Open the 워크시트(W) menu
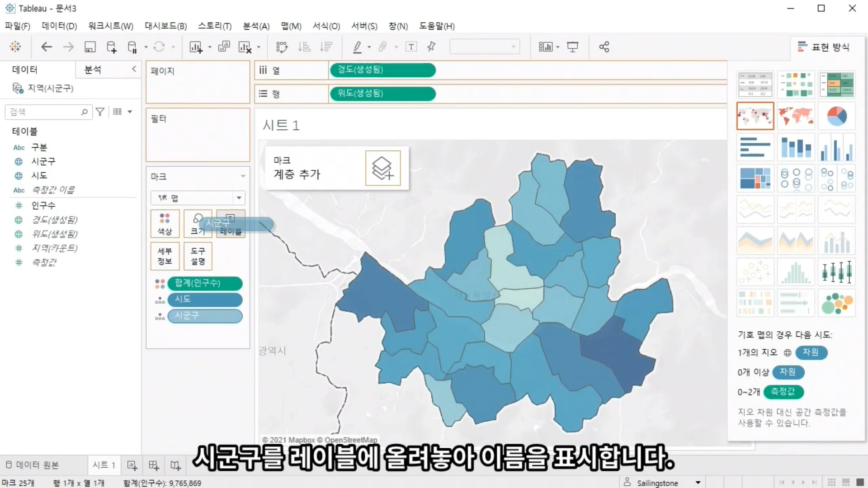The image size is (868, 488). [111, 26]
